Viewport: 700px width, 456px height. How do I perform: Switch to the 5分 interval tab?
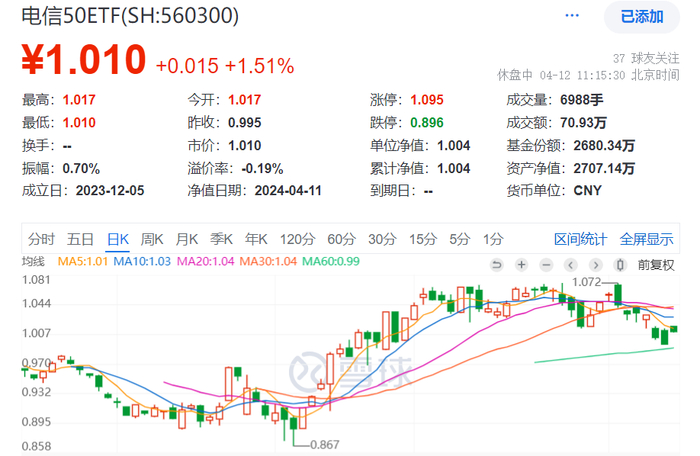pyautogui.click(x=459, y=239)
